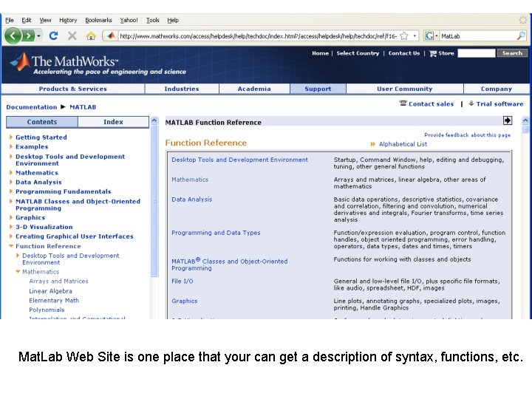
Task: Open Polynomials in the tree
Action: (x=47, y=310)
